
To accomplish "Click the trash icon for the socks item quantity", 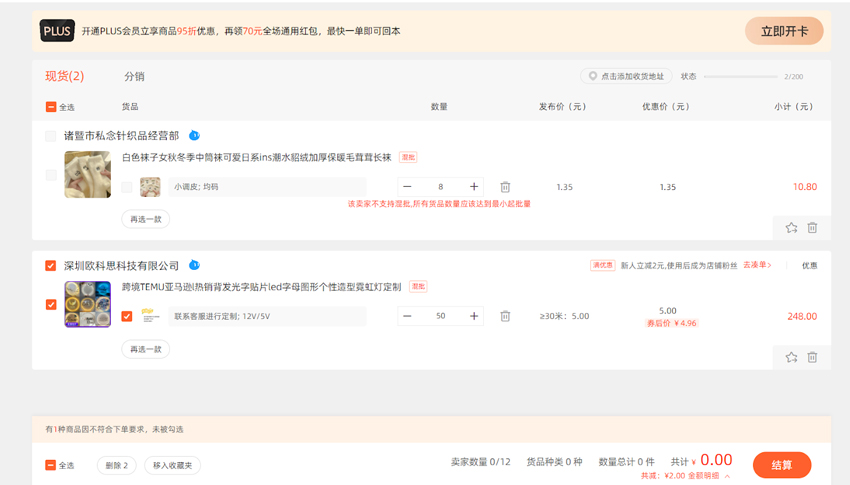I will click(505, 187).
